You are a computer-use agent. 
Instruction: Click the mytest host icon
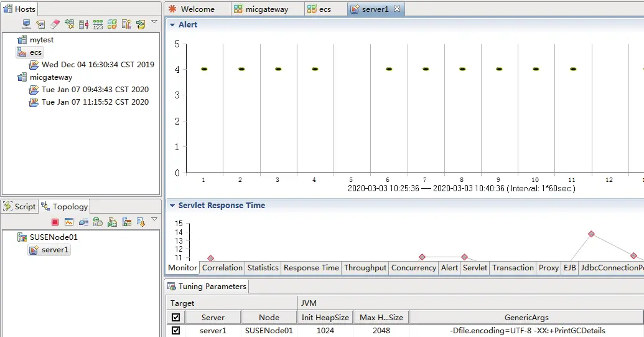(22, 40)
